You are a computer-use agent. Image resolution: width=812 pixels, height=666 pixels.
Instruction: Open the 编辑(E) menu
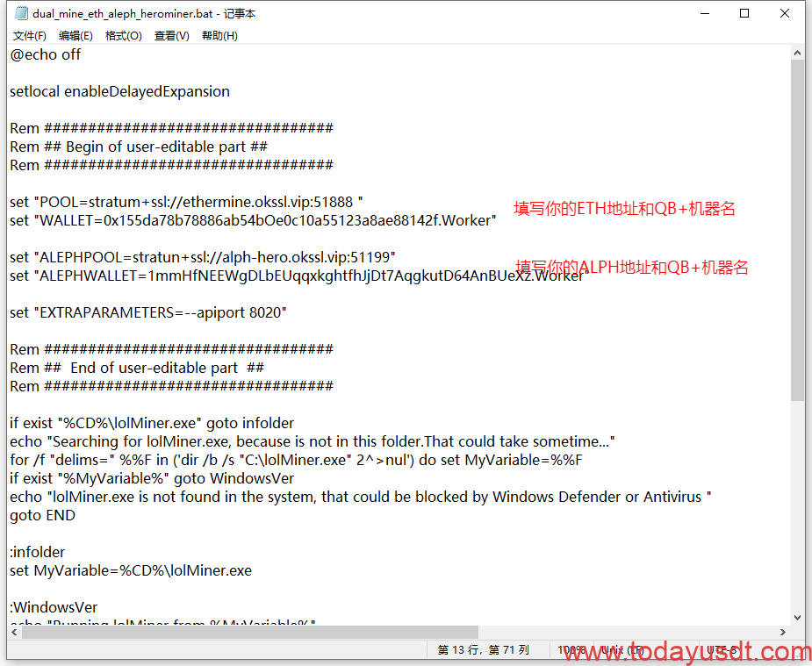click(x=75, y=36)
